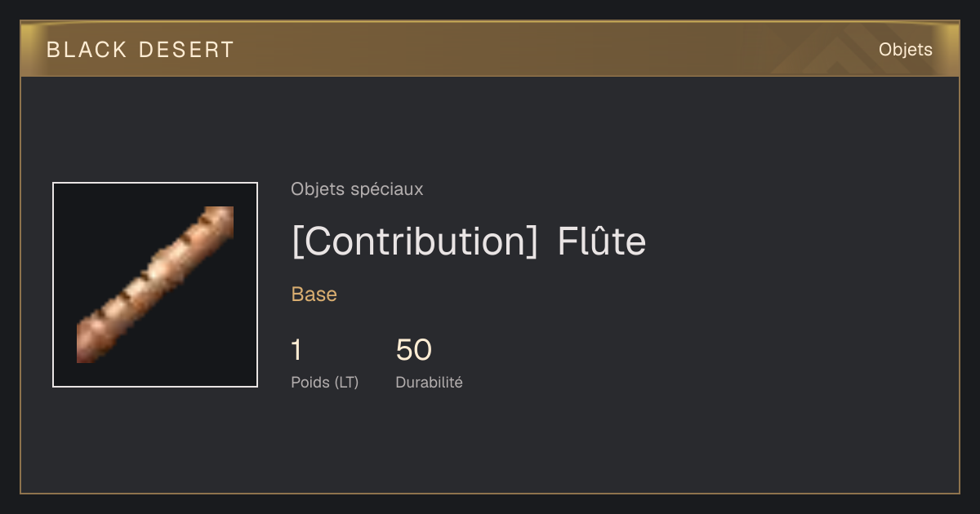Click the gold header banner center

point(490,49)
